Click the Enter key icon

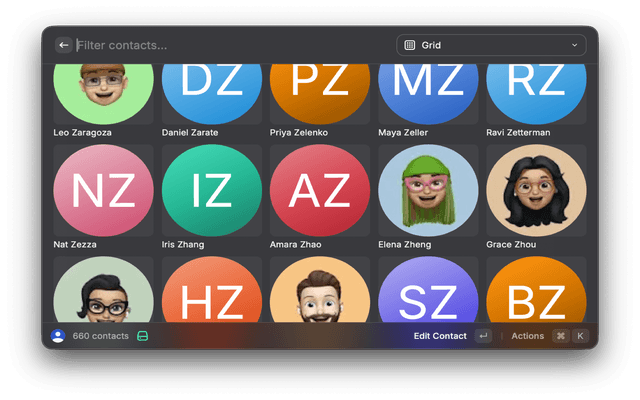point(483,336)
